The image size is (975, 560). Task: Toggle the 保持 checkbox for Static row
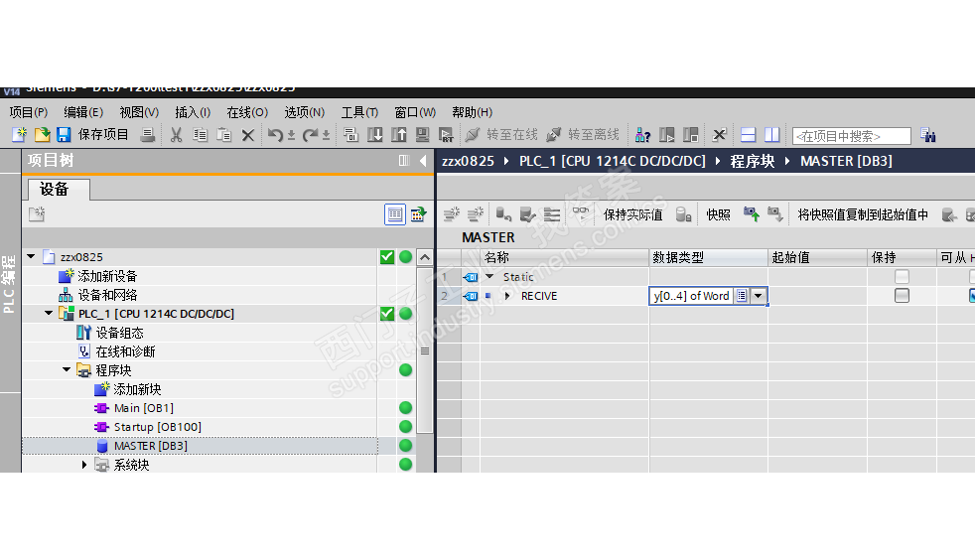[902, 277]
